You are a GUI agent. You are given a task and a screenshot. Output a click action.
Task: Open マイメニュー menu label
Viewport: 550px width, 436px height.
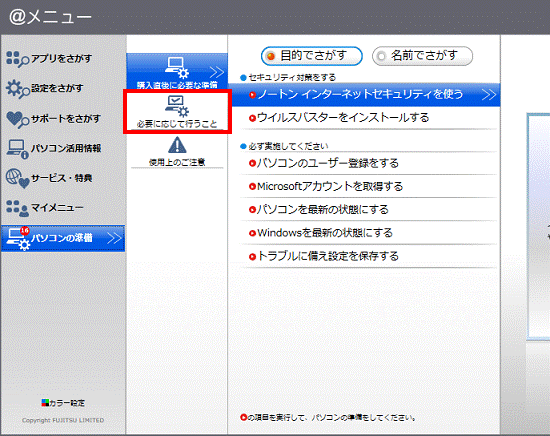coord(57,208)
